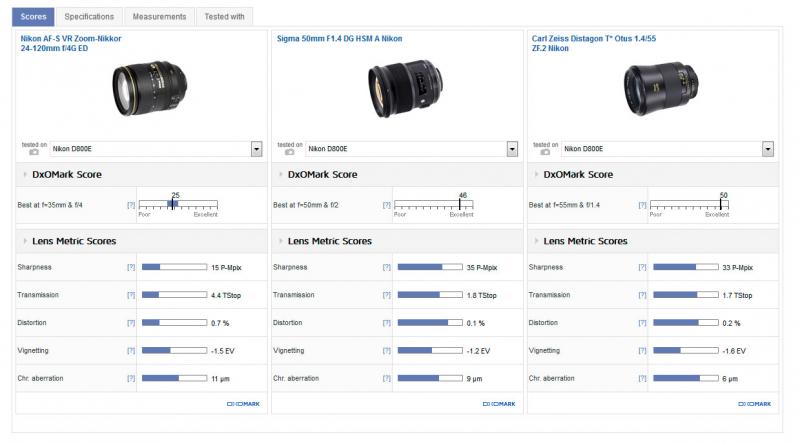
Task: Click the DxOMark score scale showing 50
Action: click(x=690, y=205)
